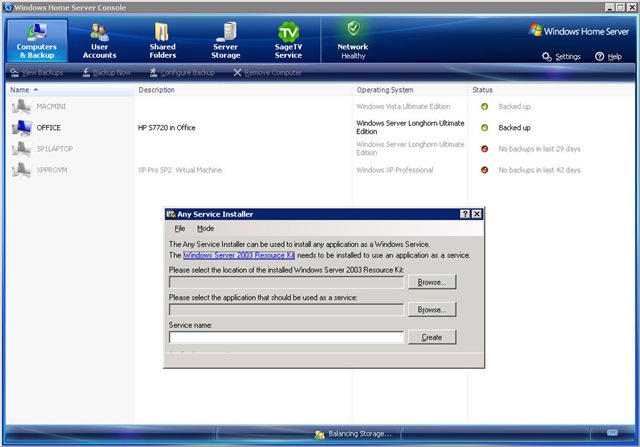Click the red status dot for SP1LAPTOP
The image size is (640, 447).
pyautogui.click(x=484, y=149)
